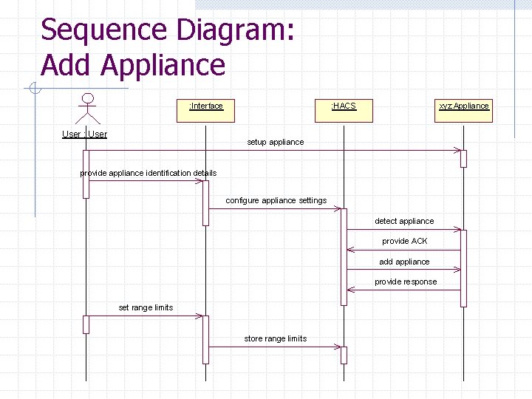
Task: Select the 'xyz:Appliance' object box
Action: click(x=463, y=111)
